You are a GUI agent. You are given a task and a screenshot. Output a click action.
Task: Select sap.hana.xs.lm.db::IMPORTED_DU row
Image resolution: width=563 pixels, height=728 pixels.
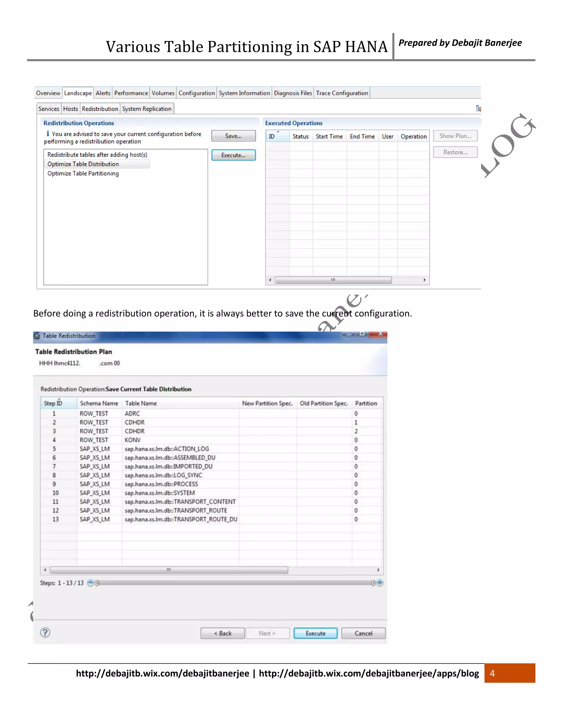tap(211, 466)
